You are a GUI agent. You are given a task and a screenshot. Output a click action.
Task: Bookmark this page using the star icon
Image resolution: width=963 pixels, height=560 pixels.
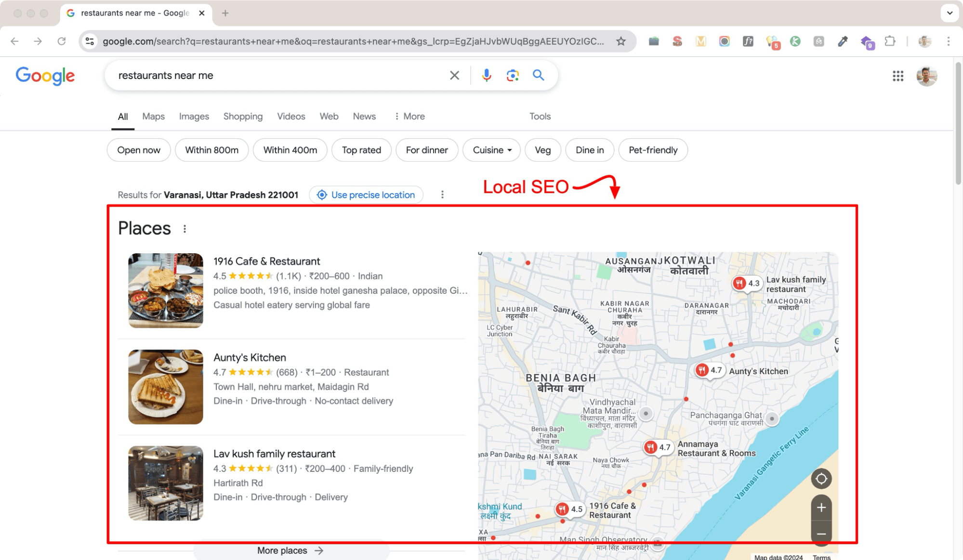coord(620,41)
